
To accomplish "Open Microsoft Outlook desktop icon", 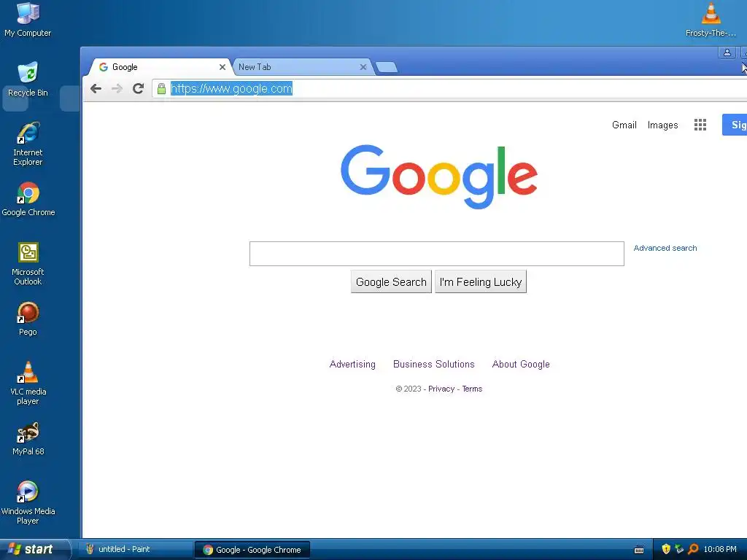I will click(28, 264).
